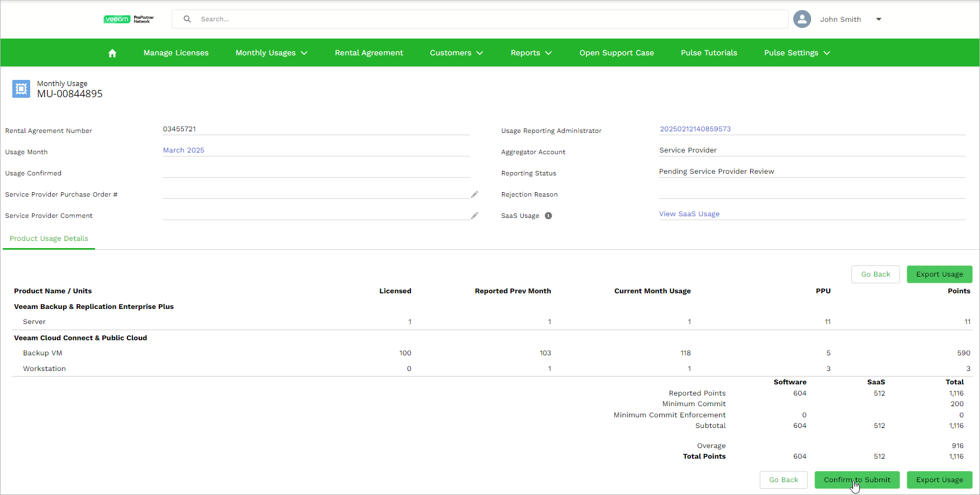
Task: Select the Server row label
Action: (x=34, y=322)
